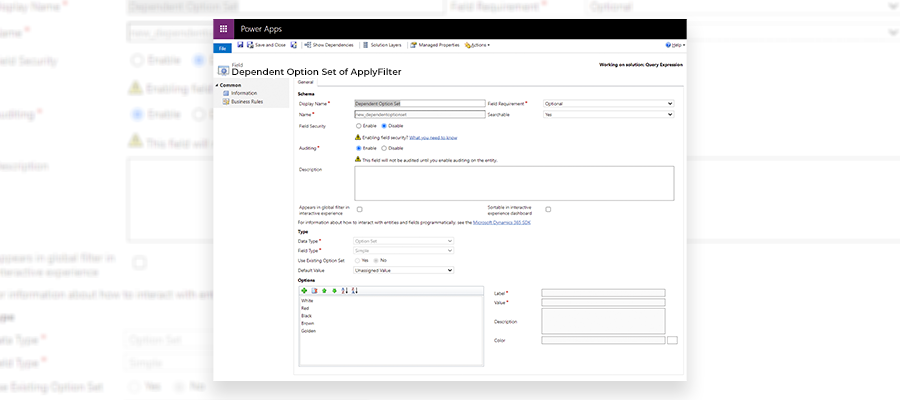Open Information in the sidebar
Screen dimensions: 900x400
click(x=240, y=93)
